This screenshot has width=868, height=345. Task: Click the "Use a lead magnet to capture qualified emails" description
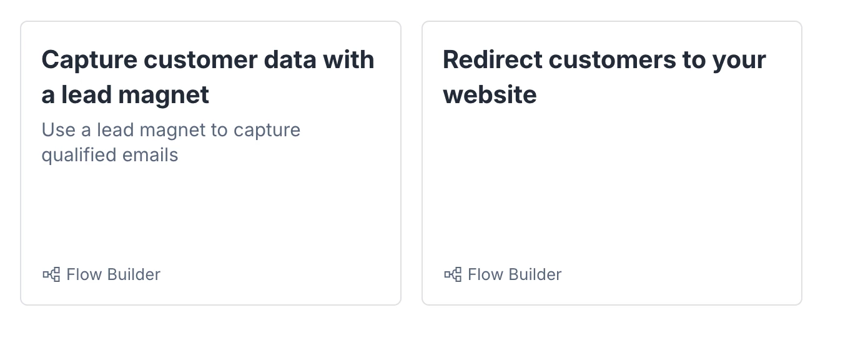pyautogui.click(x=170, y=142)
